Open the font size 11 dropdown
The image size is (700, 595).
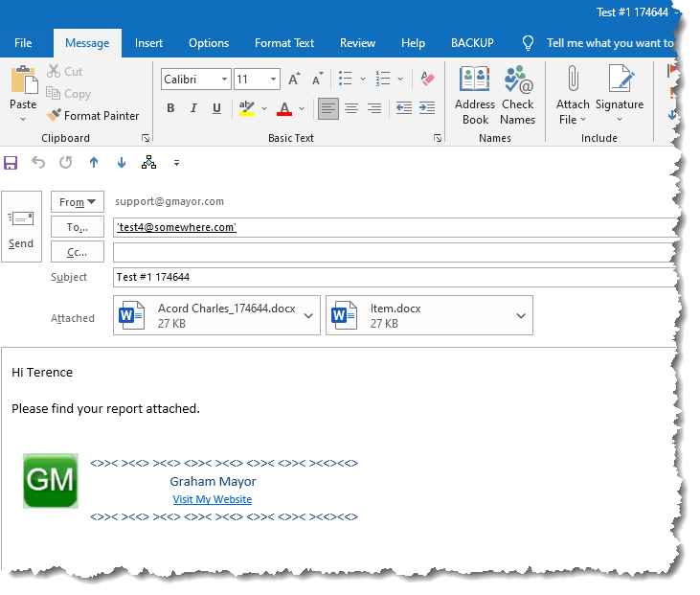point(273,80)
